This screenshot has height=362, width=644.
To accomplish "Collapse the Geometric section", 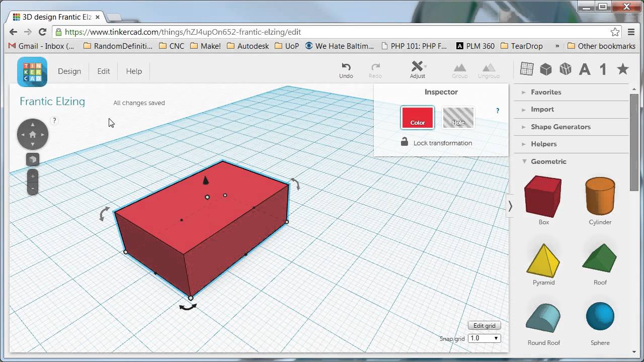I will [548, 161].
